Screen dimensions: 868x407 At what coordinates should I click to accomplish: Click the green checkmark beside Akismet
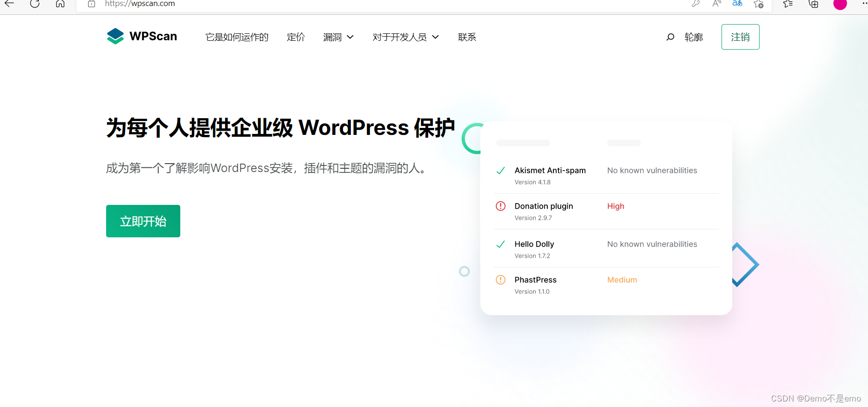501,171
